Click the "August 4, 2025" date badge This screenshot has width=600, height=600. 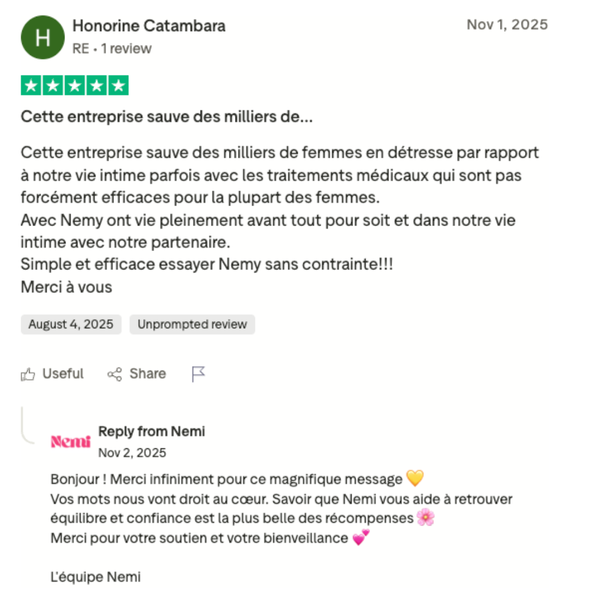71,324
